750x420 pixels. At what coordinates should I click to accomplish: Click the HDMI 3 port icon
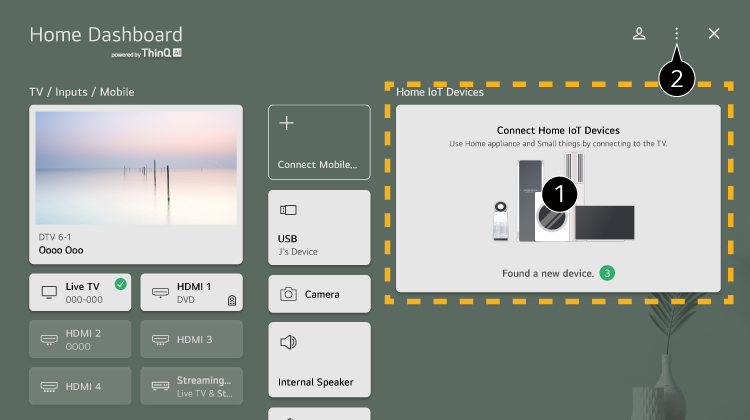coord(160,340)
